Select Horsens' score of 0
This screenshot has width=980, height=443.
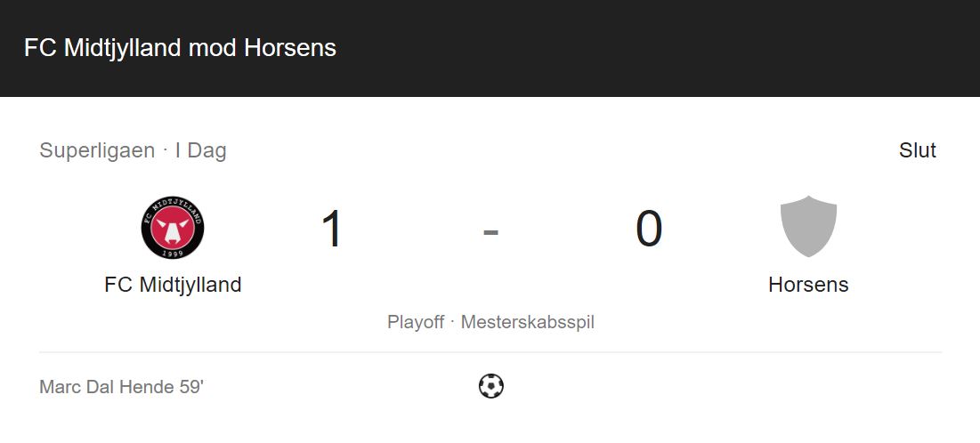pos(649,229)
